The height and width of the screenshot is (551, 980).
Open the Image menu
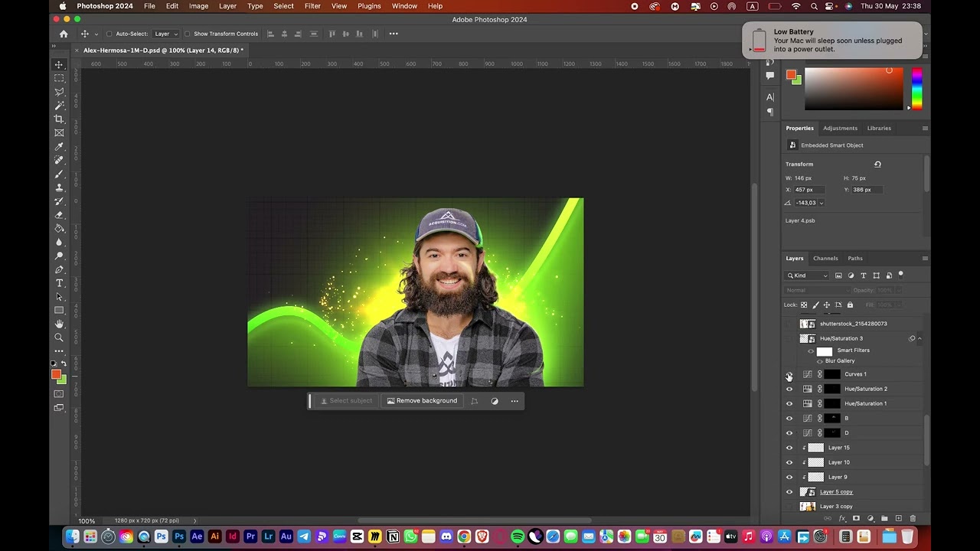(198, 6)
